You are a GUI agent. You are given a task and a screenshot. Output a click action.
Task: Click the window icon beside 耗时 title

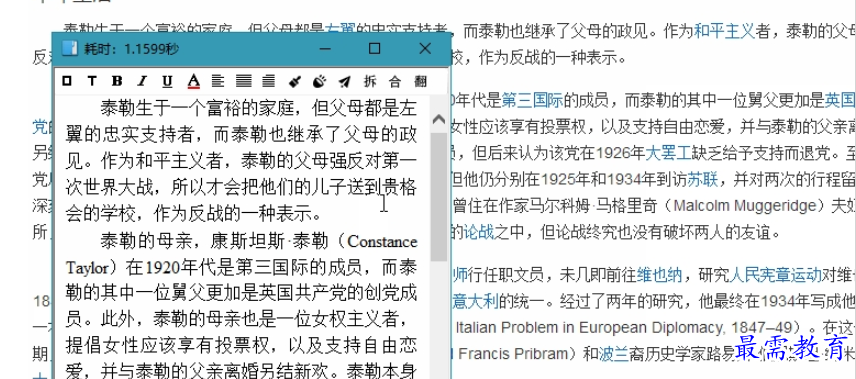[70, 49]
